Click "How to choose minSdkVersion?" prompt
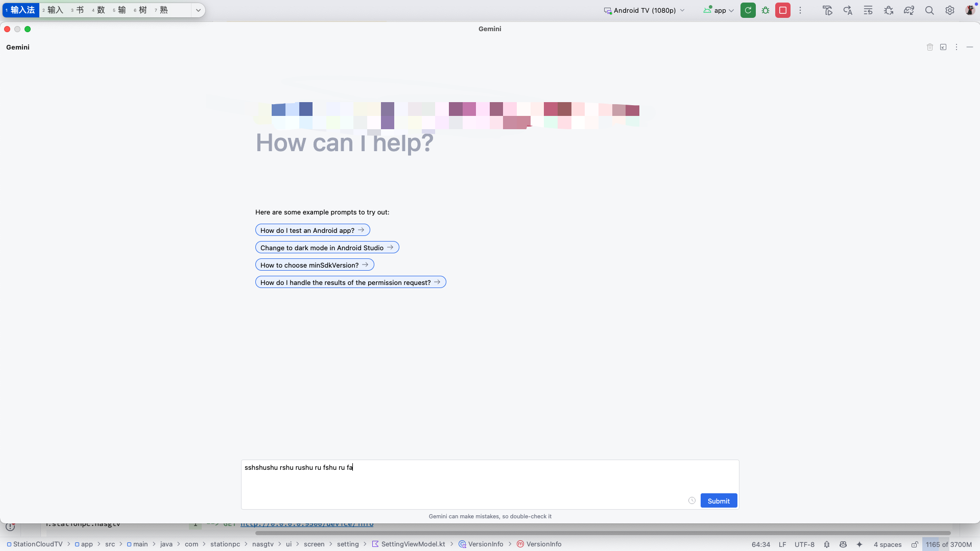The width and height of the screenshot is (980, 551). pyautogui.click(x=314, y=265)
